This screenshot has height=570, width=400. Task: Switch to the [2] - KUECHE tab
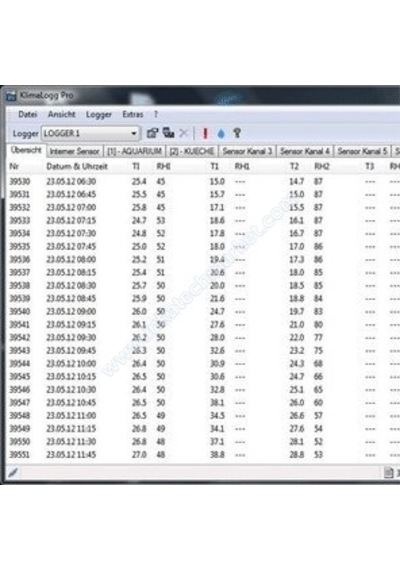pos(192,152)
